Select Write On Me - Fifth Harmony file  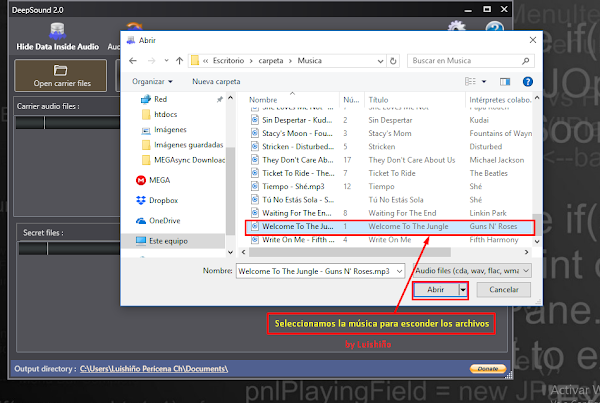click(x=298, y=240)
